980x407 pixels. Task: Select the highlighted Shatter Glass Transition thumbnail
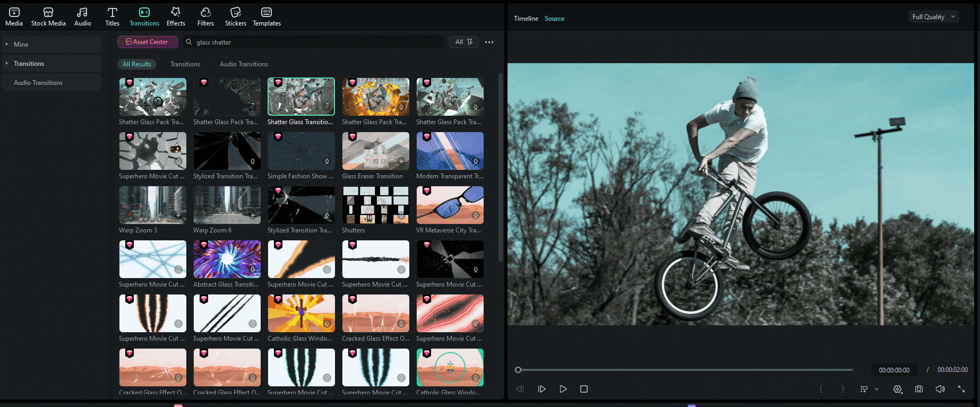[x=301, y=97]
